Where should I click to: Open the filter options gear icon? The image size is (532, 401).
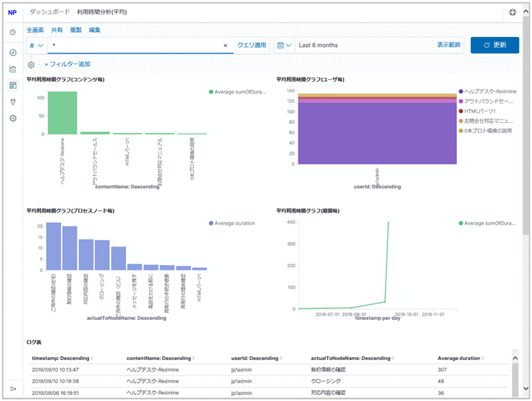click(x=31, y=64)
